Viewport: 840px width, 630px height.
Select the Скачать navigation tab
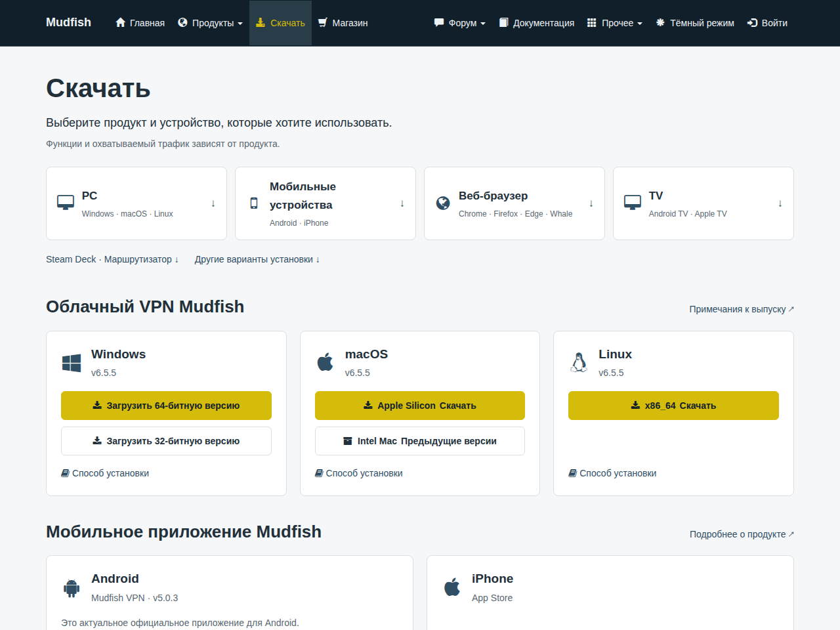point(280,23)
